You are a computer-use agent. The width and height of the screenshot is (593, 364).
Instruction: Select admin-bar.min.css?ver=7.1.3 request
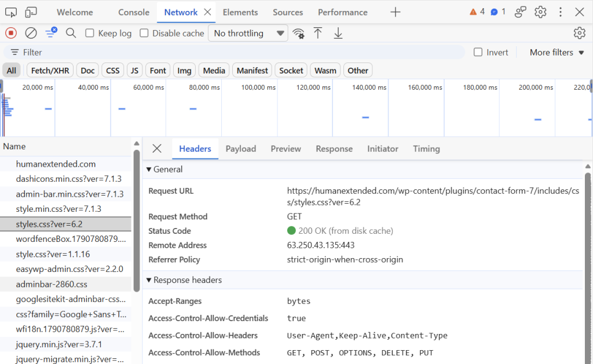[66, 194]
